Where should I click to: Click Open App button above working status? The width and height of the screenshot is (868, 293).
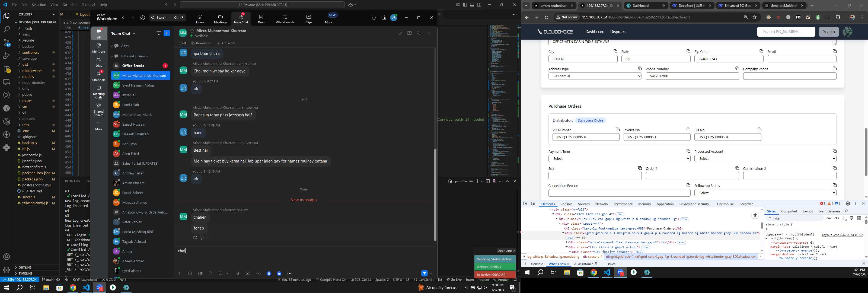[x=506, y=250]
